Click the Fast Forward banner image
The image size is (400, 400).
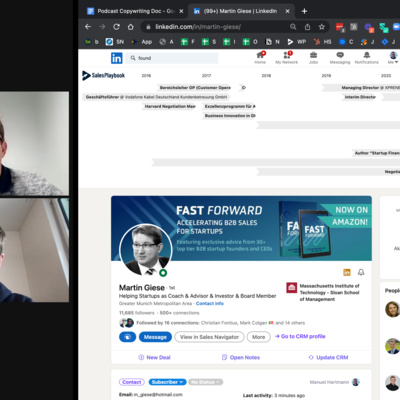(x=241, y=228)
